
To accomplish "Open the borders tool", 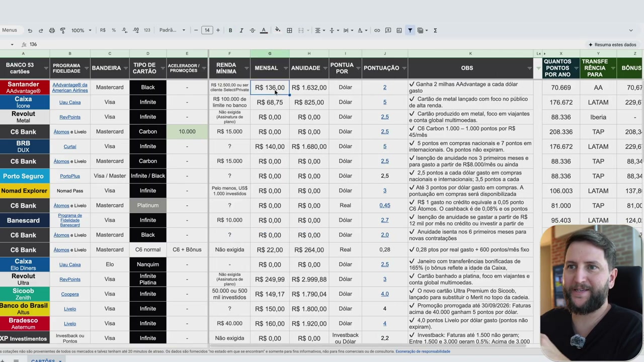I will (289, 30).
